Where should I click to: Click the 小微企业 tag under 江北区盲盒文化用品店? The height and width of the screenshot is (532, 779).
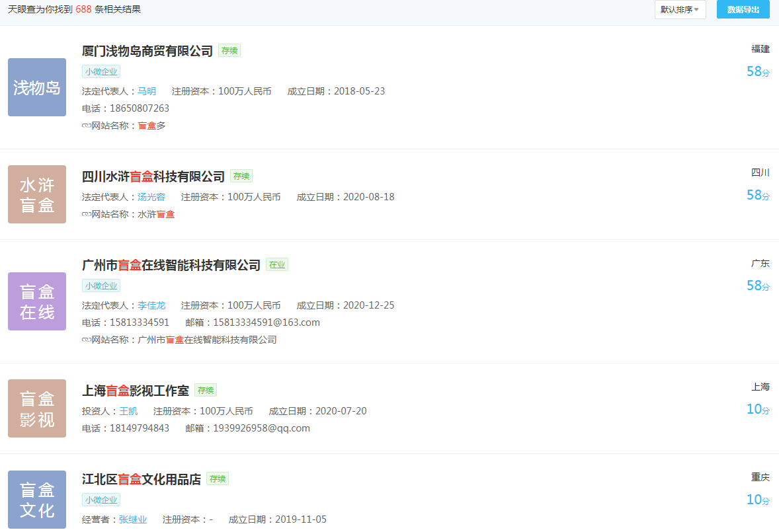[x=101, y=499]
